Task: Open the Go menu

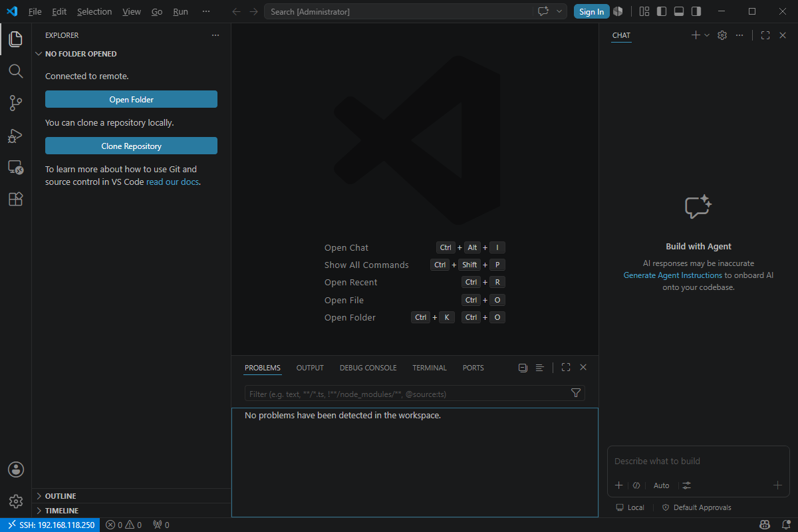Action: [x=157, y=11]
